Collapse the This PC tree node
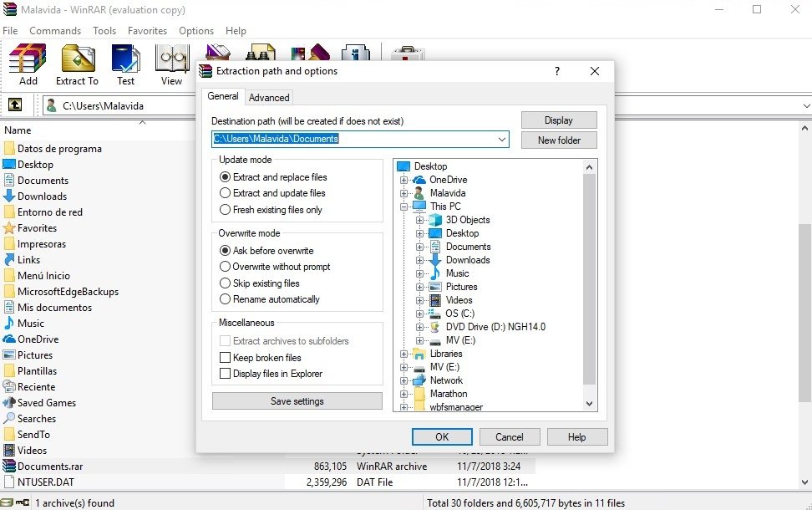 [x=403, y=207]
